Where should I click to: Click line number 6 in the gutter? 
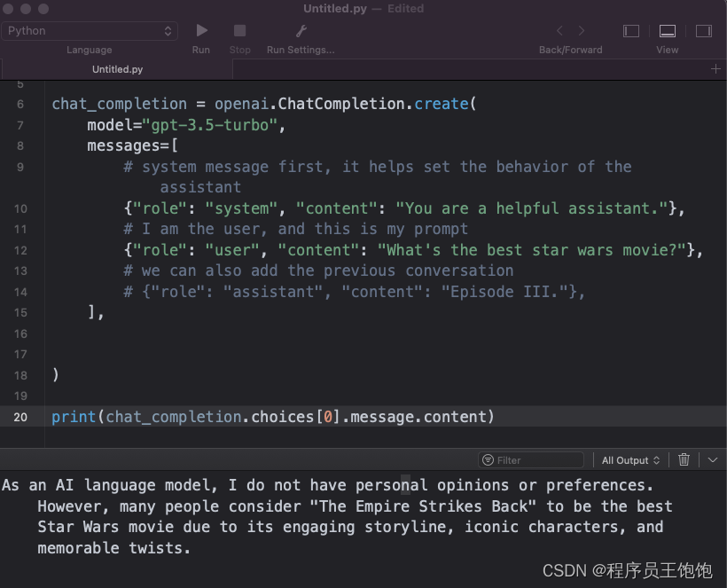(21, 103)
